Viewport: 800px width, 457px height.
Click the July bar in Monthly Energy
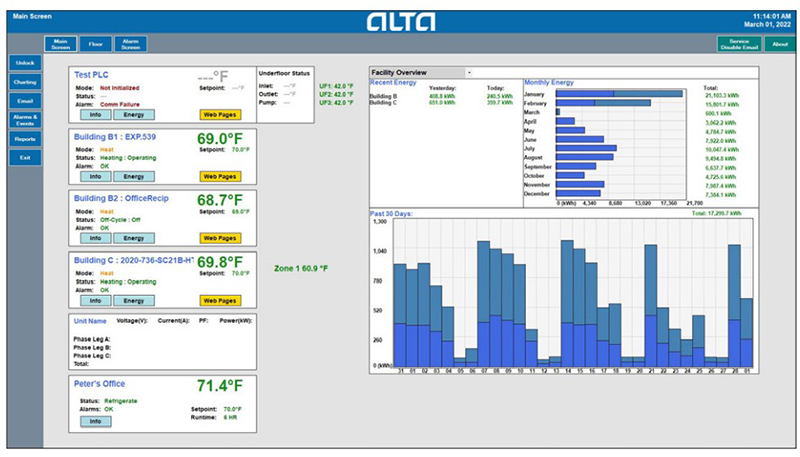coord(586,148)
